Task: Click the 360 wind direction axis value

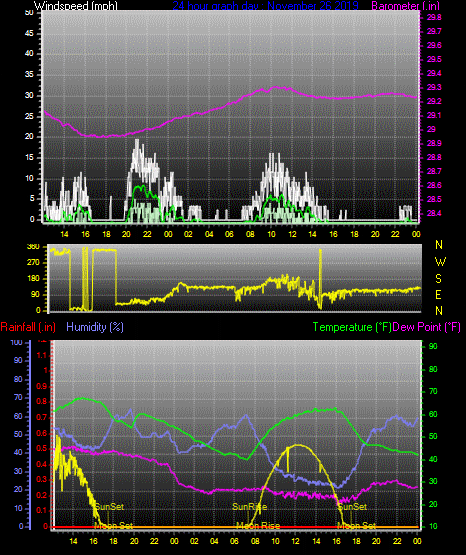Action: click(33, 247)
